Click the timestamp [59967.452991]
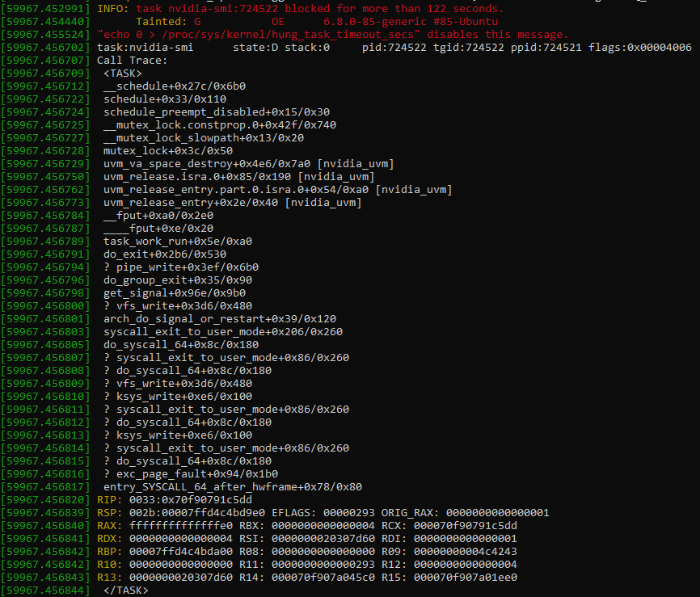The height and width of the screenshot is (597, 700). pos(45,8)
